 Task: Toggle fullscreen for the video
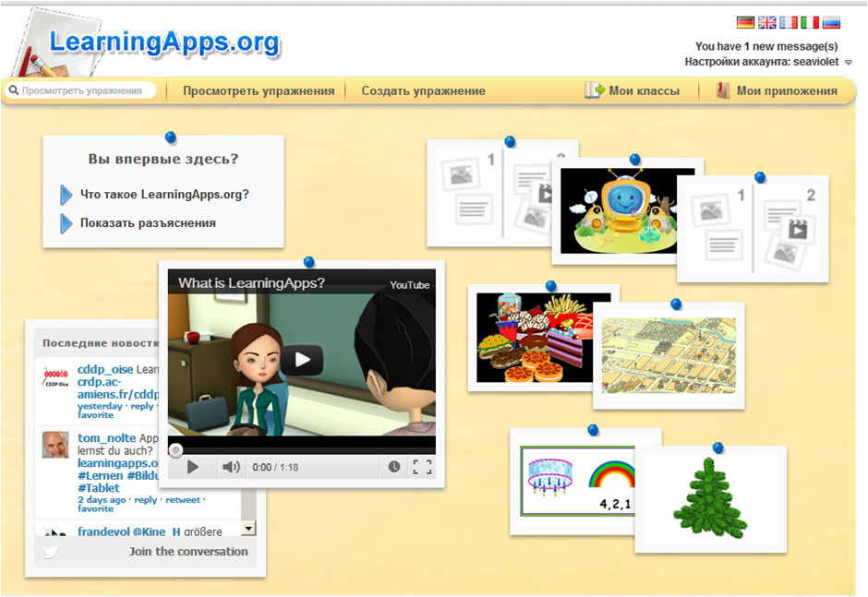coord(422,467)
